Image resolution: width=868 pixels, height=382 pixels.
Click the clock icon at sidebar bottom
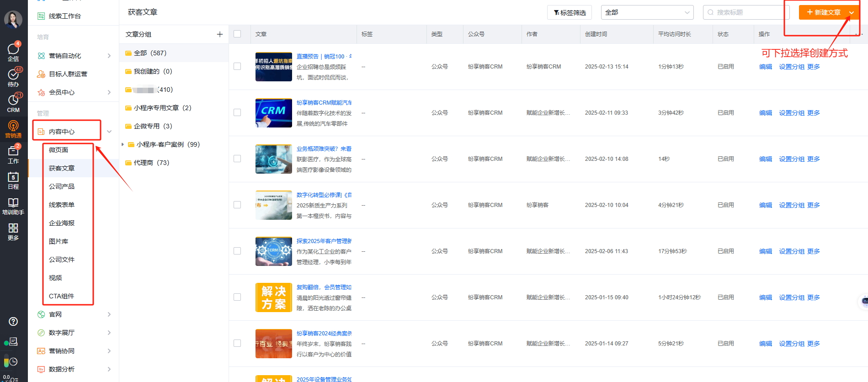(x=13, y=362)
